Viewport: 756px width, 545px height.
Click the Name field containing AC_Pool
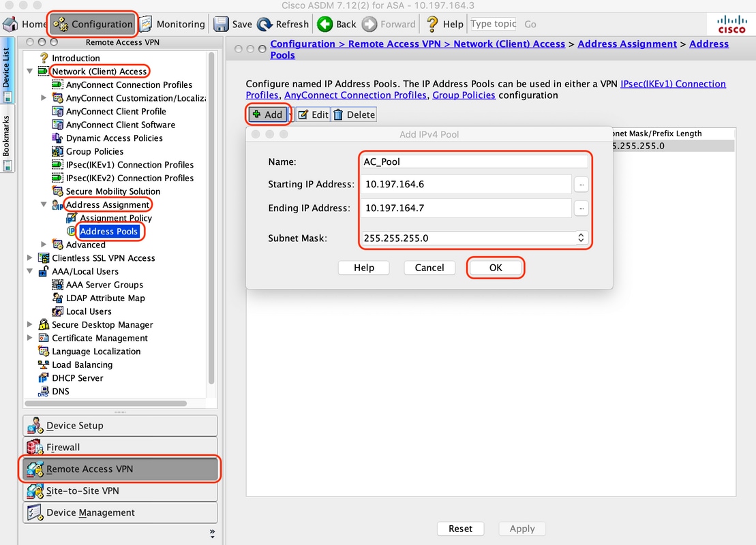coord(474,161)
